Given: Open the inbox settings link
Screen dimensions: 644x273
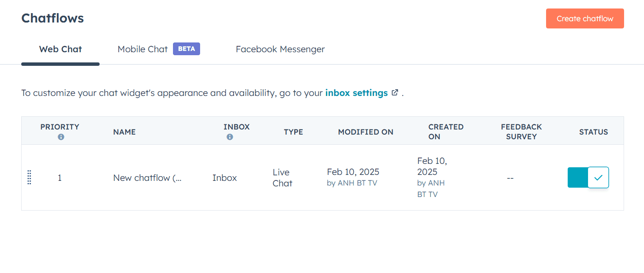Looking at the screenshot, I should (x=356, y=93).
